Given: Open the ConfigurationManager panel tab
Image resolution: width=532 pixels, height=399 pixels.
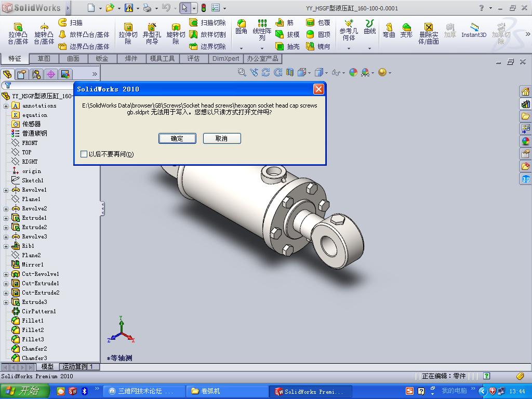Looking at the screenshot, I should click(36, 74).
